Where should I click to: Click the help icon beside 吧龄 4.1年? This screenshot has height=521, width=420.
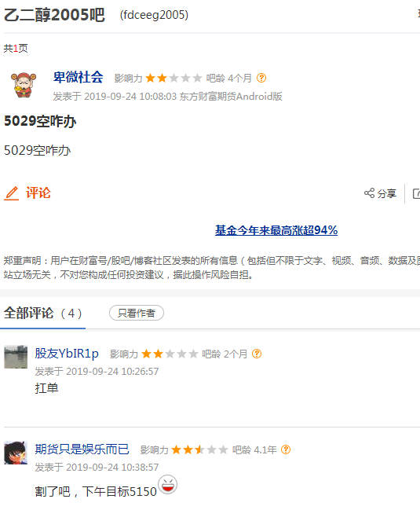tap(286, 449)
